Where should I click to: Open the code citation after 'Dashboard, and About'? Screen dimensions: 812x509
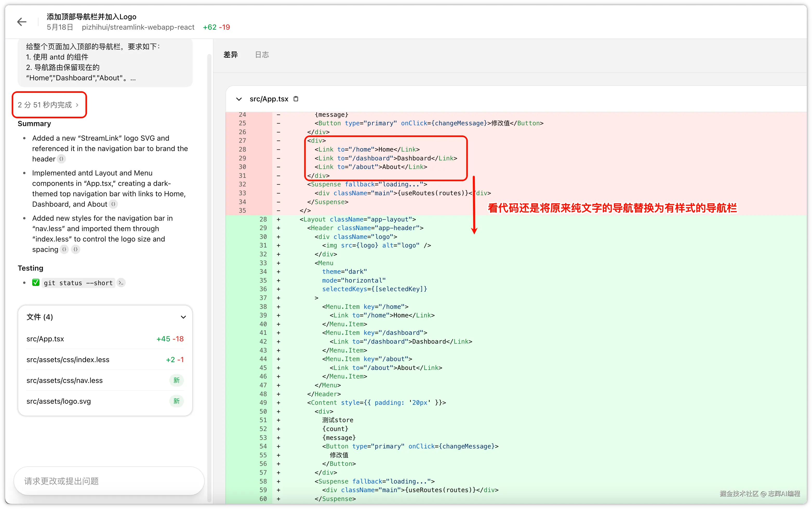pos(113,204)
